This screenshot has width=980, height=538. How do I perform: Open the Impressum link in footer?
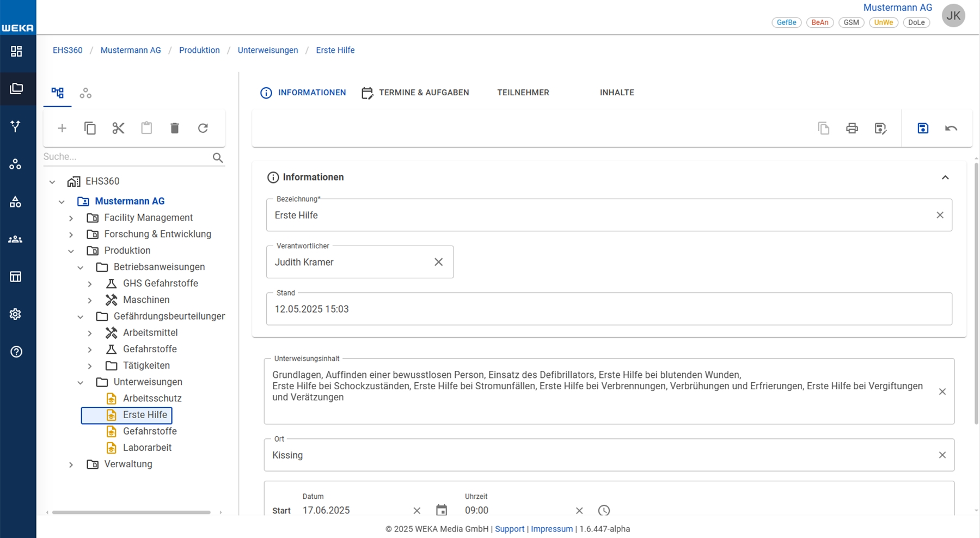pyautogui.click(x=552, y=529)
